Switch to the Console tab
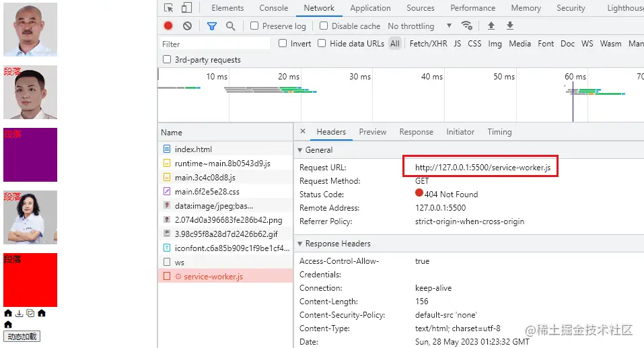 (x=273, y=8)
